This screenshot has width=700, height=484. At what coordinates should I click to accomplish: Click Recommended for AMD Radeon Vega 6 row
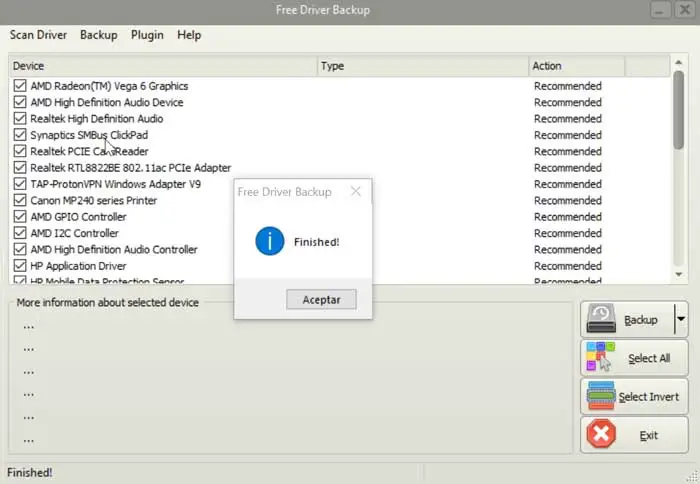[x=568, y=86]
